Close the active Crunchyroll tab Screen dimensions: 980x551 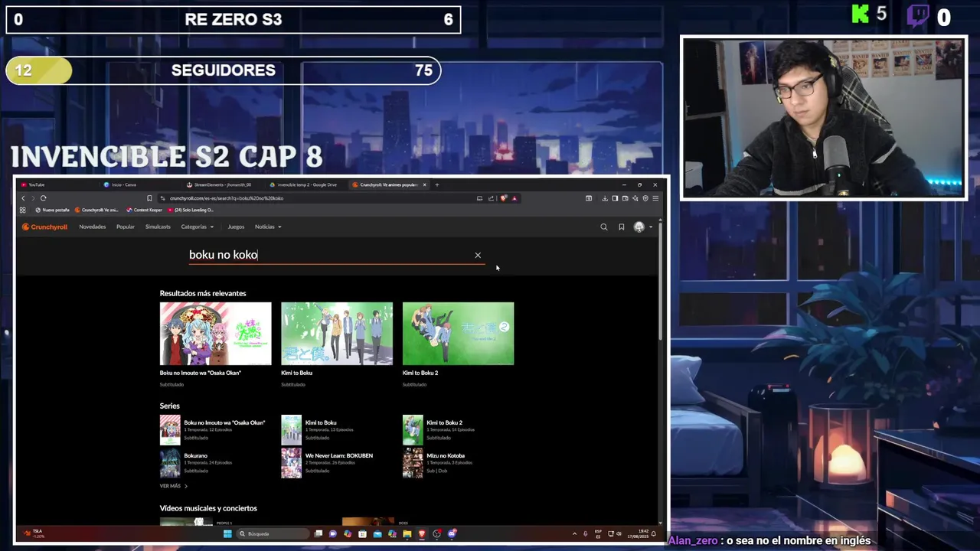point(424,184)
